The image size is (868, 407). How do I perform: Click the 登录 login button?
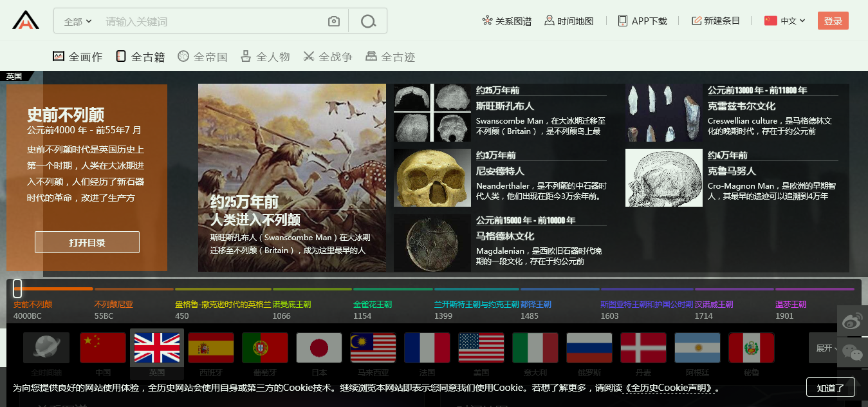[833, 21]
